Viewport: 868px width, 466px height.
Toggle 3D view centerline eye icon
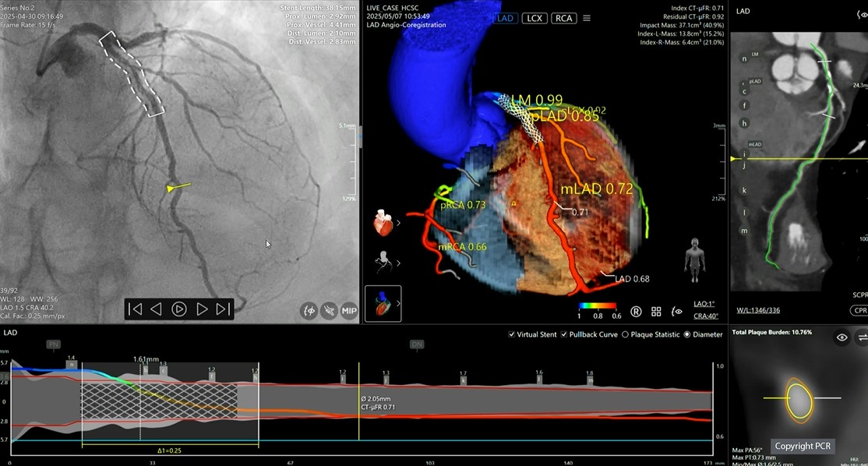tap(676, 312)
